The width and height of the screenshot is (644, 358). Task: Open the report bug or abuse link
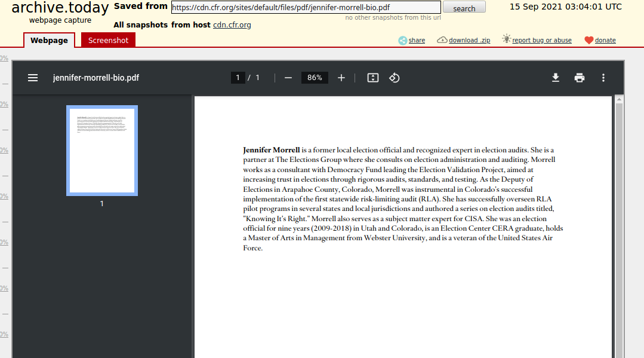542,40
